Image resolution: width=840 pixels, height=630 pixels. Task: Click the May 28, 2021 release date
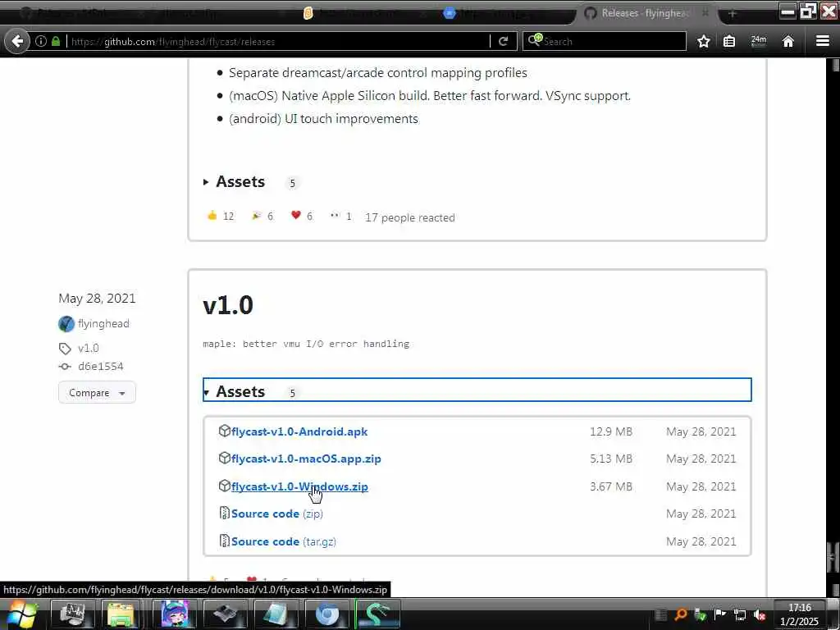point(97,299)
